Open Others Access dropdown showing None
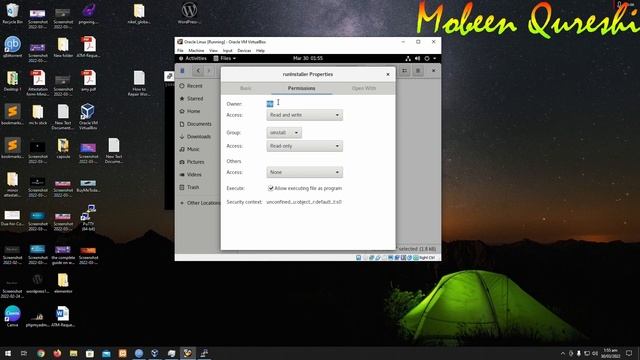640x360 pixels. 304,172
